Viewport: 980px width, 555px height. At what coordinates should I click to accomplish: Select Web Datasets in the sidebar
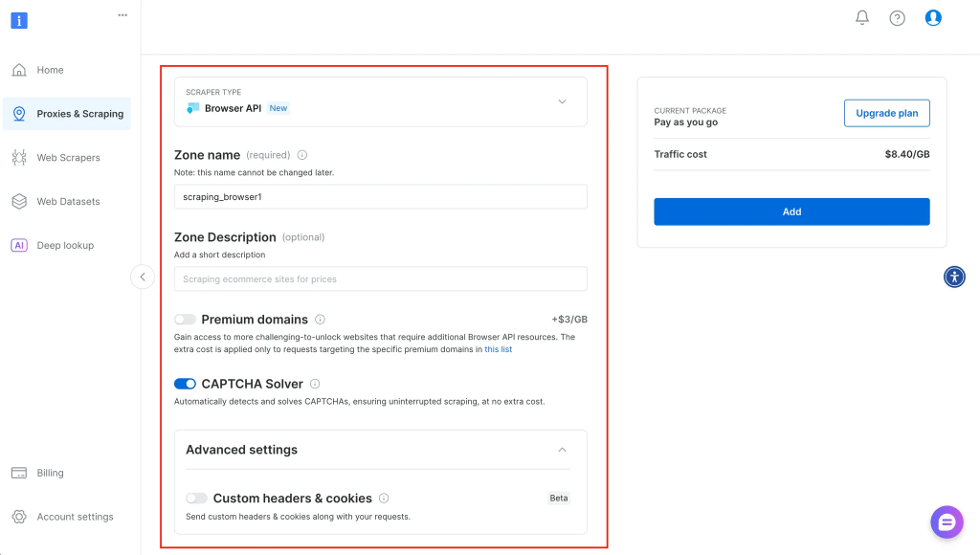point(69,201)
